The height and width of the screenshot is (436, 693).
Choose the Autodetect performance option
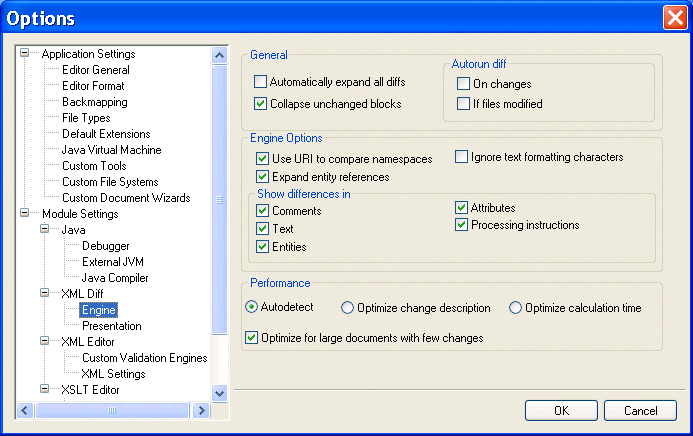pos(252,308)
